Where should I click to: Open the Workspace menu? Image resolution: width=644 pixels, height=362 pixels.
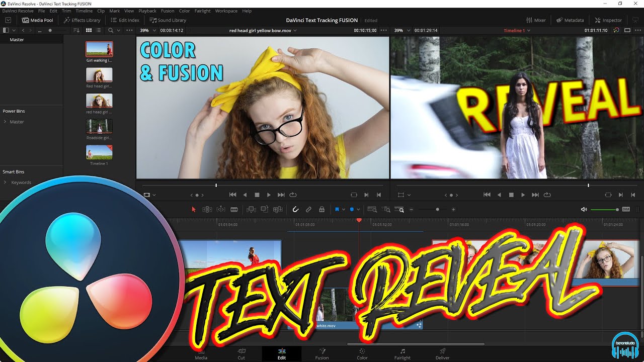226,11
